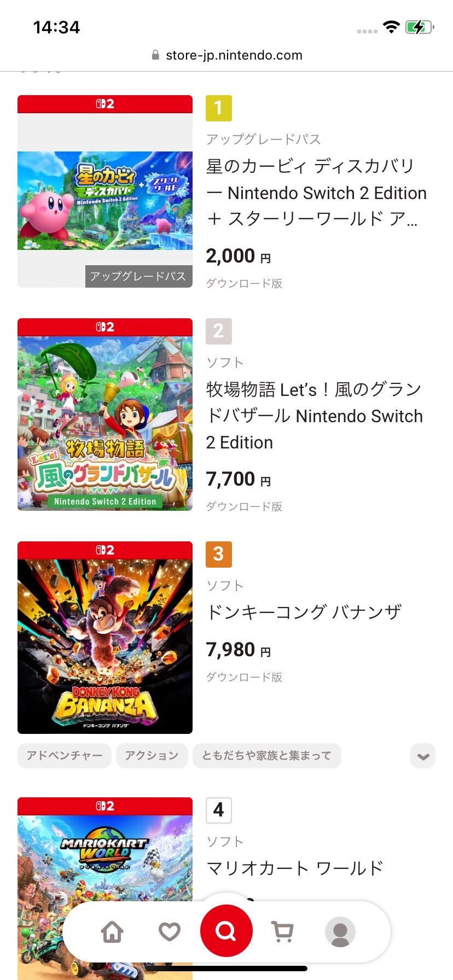Tap the rank 1 yellow badge
The height and width of the screenshot is (980, 453).
(x=218, y=108)
